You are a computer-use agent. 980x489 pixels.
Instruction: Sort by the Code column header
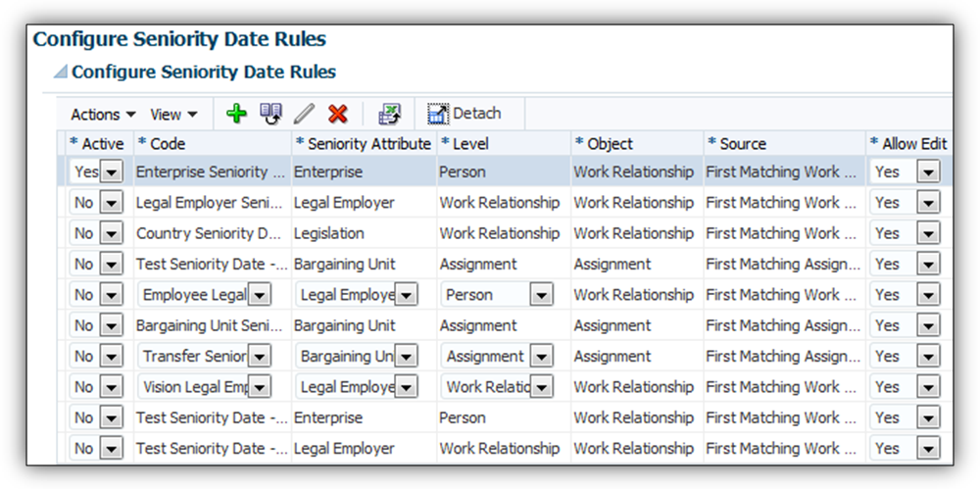pyautogui.click(x=168, y=143)
